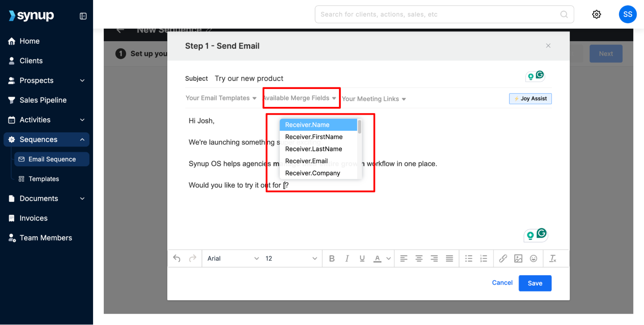This screenshot has width=644, height=325.
Task: Insert a bulleted list
Action: 469,258
